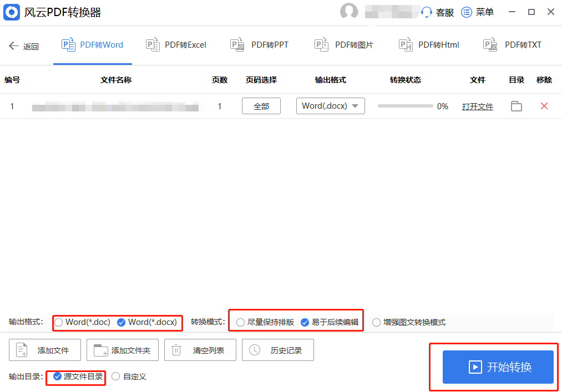Click the 打开文件 link
This screenshot has width=562, height=392.
478,106
